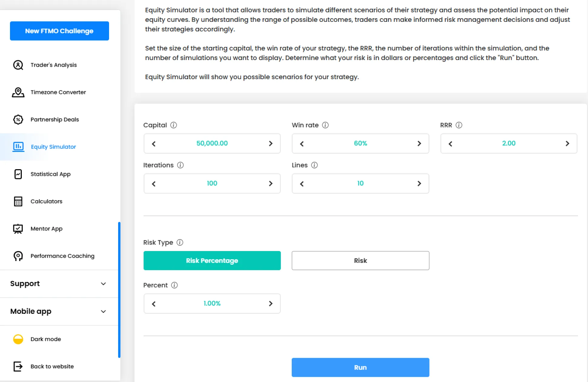
Task: Select the Trader's Analysis icon
Action: [x=18, y=65]
